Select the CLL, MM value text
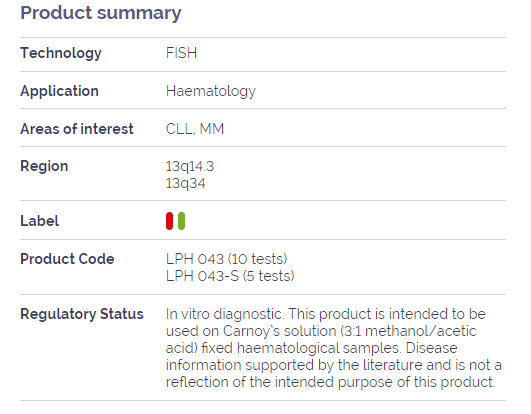Viewport: 531px width, 414px height. [195, 129]
